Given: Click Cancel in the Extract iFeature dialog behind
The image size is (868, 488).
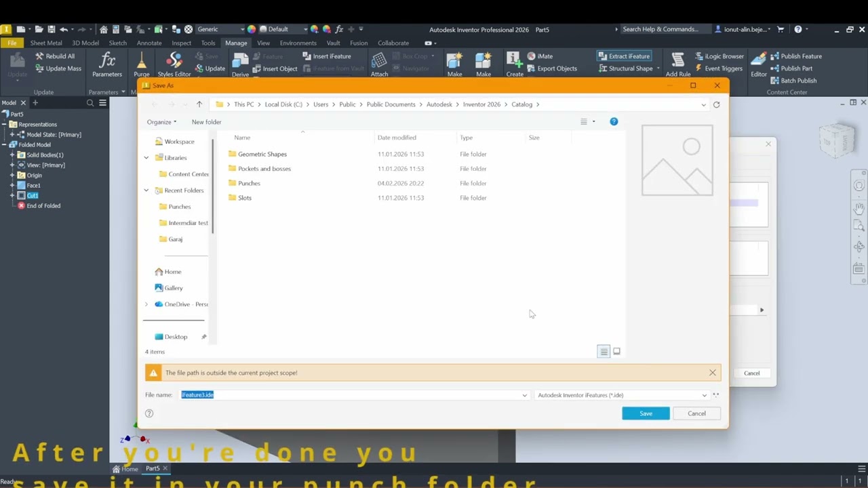Looking at the screenshot, I should click(x=751, y=373).
